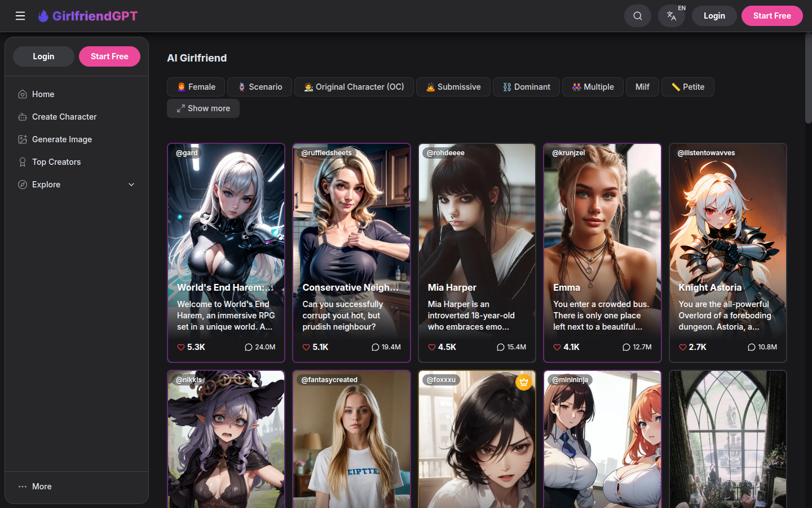Click chat bubble icon beside 15.4M
This screenshot has height=508, width=812.
[501, 347]
